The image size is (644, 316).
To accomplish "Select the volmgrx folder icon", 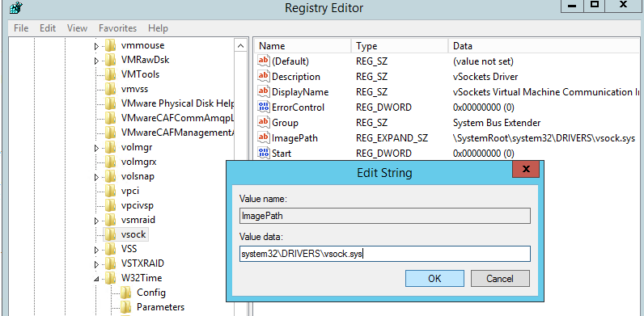I will (110, 162).
